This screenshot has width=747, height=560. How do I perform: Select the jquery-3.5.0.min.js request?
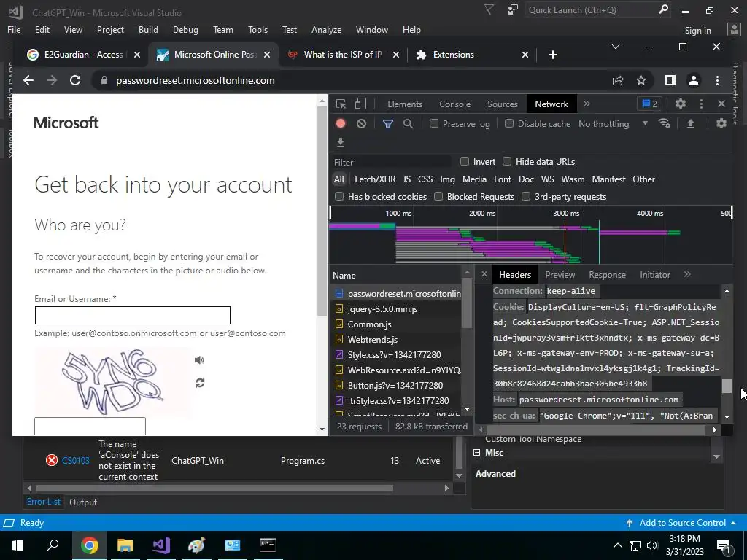point(396,309)
